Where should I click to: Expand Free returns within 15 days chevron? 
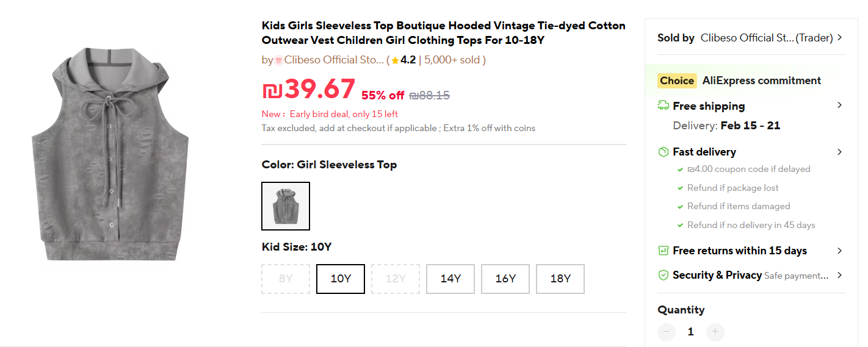pyautogui.click(x=840, y=251)
